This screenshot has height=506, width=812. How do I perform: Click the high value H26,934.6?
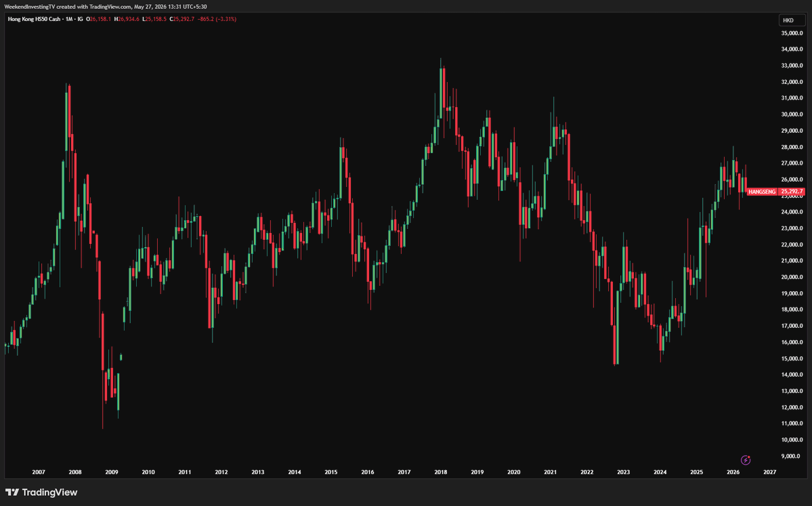[x=127, y=19]
